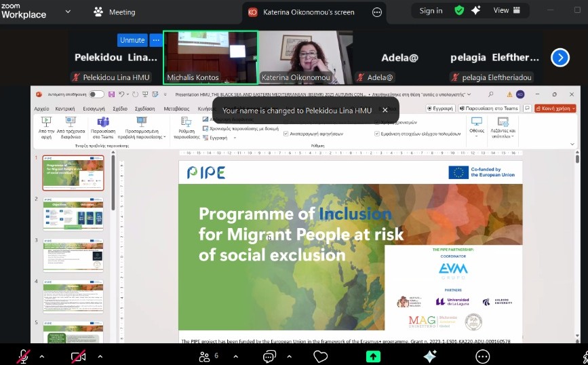This screenshot has width=588, height=365.
Task: Click the green share screen icon
Action: (x=373, y=356)
